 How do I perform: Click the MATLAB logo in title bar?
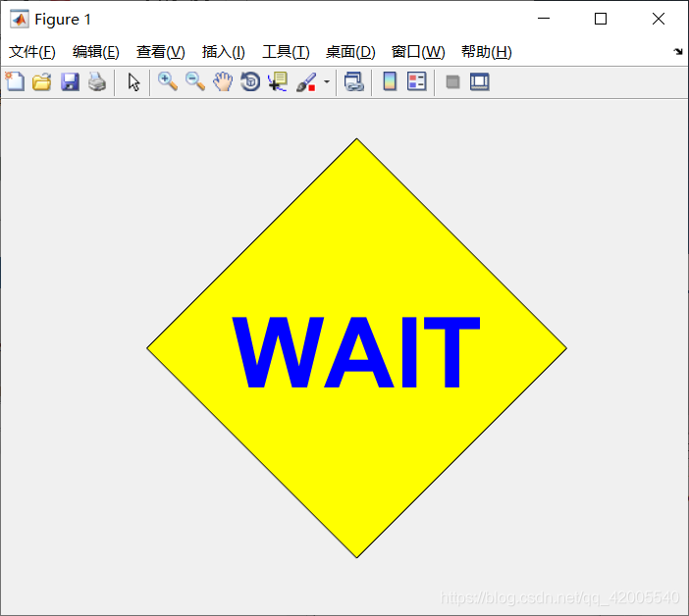(20, 19)
